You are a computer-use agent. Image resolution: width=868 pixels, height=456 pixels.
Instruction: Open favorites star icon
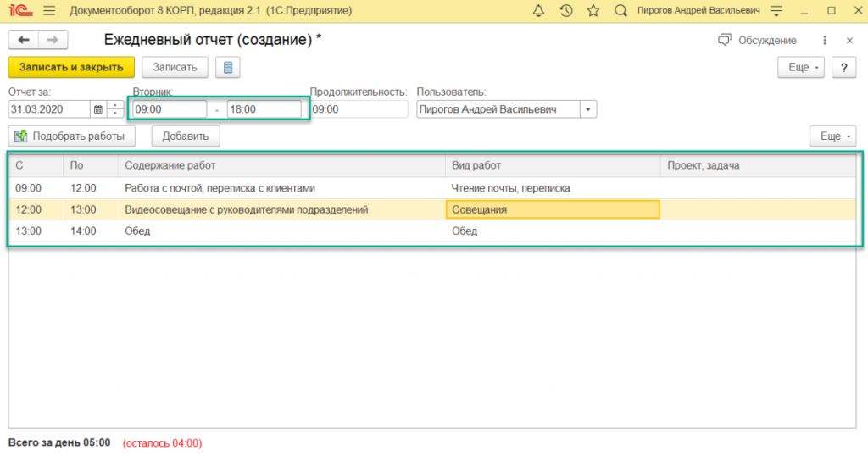(x=593, y=11)
